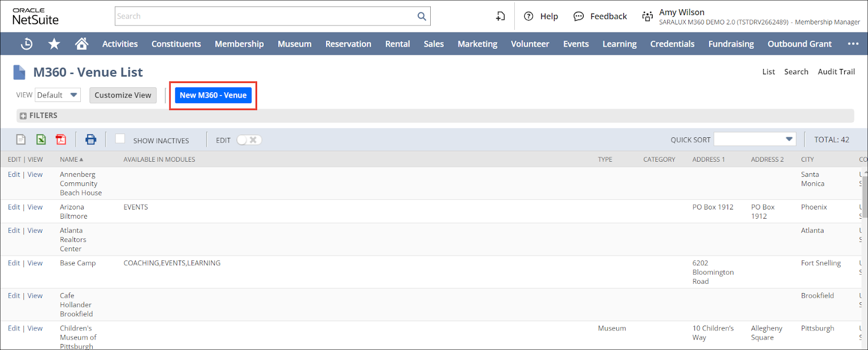Check the Show Inactives checkbox
This screenshot has height=350, width=868.
(120, 139)
